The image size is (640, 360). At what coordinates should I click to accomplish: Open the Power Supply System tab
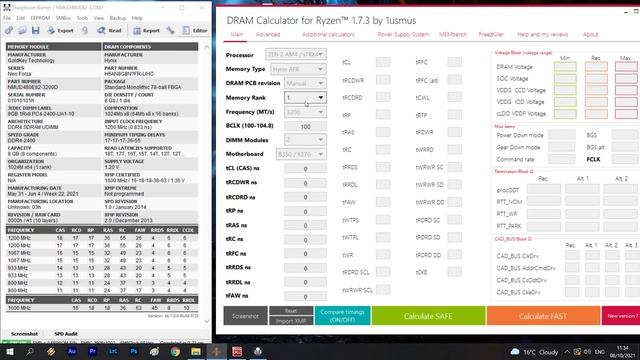point(403,35)
